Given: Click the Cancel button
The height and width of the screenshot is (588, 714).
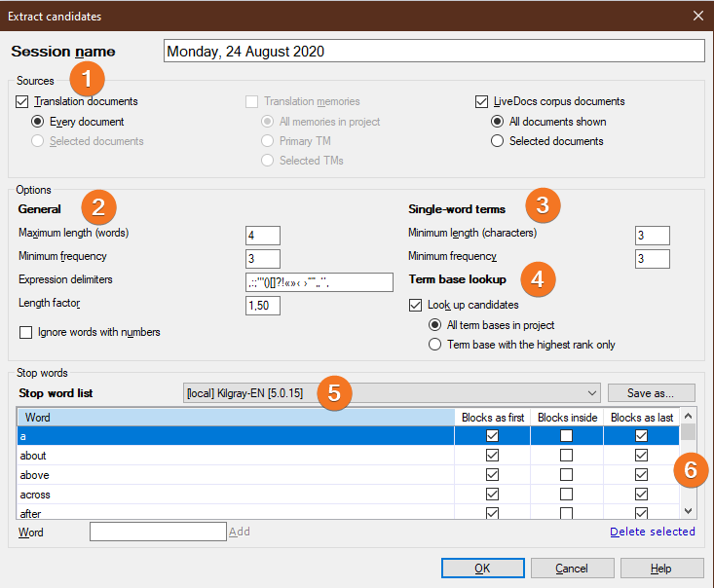Looking at the screenshot, I should (x=572, y=569).
